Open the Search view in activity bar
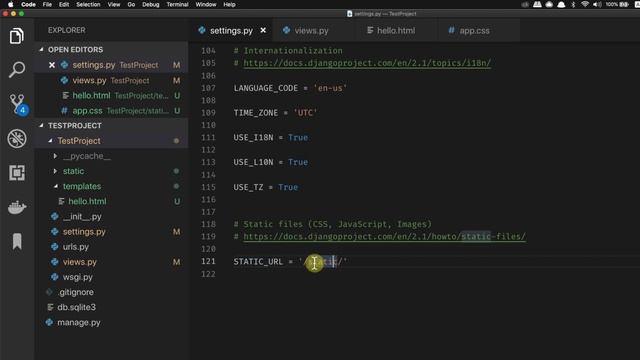Image resolution: width=640 pixels, height=360 pixels. coord(17,70)
